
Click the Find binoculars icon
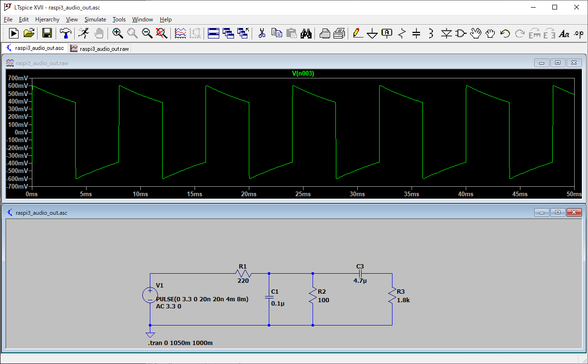tap(306, 33)
